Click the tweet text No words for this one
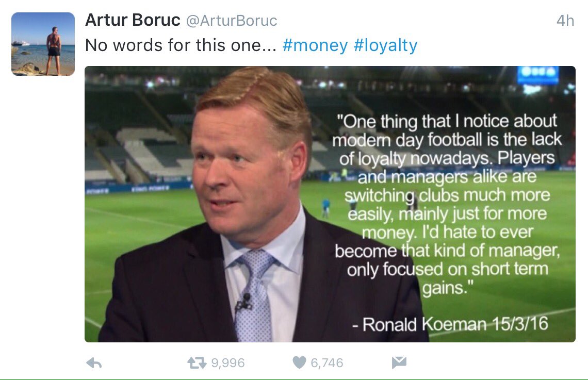588x380 pixels. (x=181, y=45)
